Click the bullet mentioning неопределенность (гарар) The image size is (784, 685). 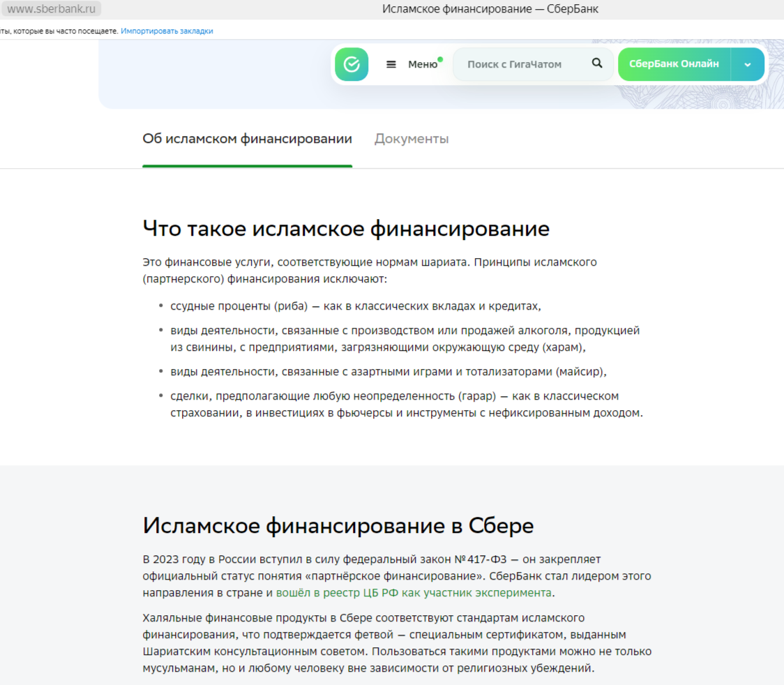tap(407, 405)
